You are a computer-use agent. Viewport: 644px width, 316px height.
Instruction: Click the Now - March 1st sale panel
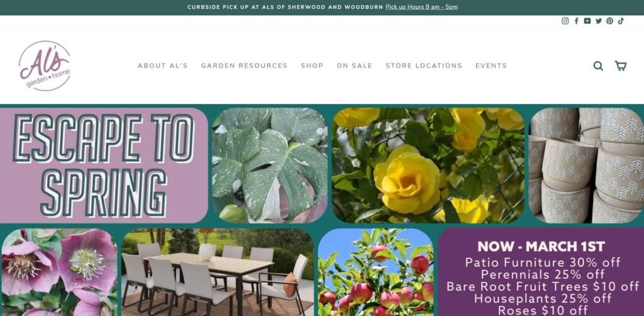click(x=540, y=272)
